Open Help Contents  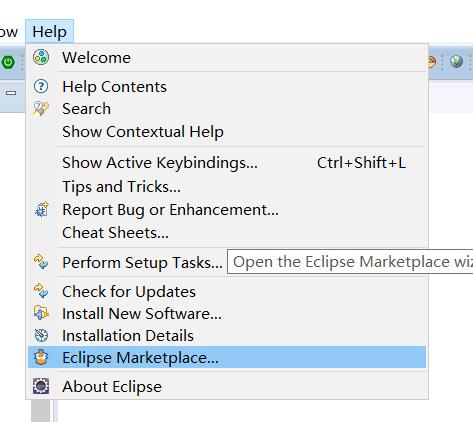point(227,87)
